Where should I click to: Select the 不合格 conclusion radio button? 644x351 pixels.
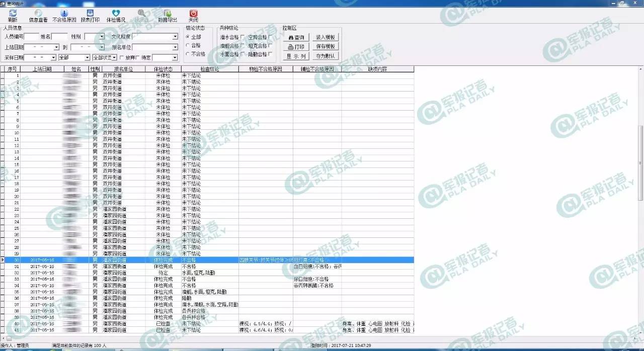pos(188,54)
